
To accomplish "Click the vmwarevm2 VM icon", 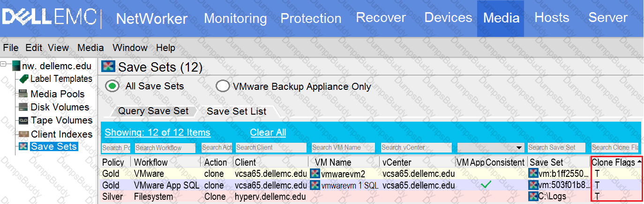I will tap(315, 174).
